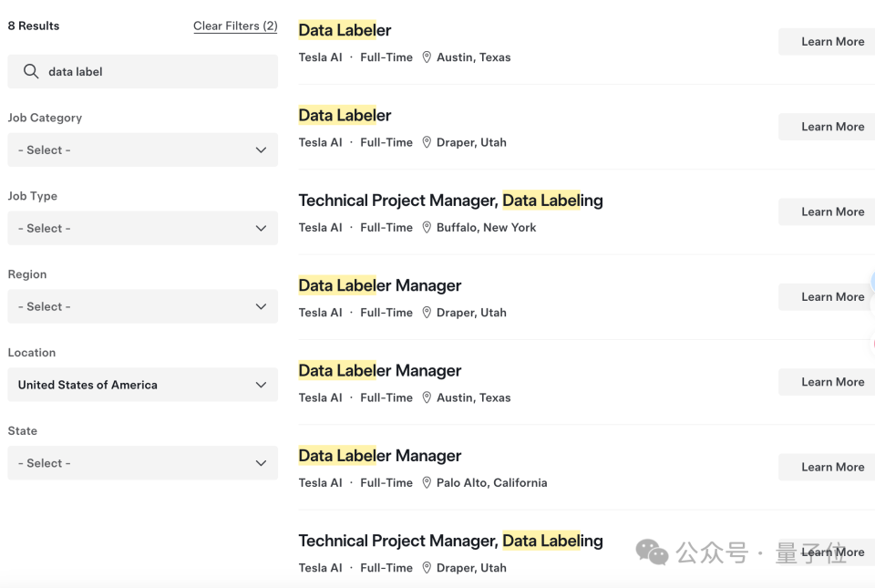
Task: Learn More about Austin Data Labeler job
Action: pos(827,42)
